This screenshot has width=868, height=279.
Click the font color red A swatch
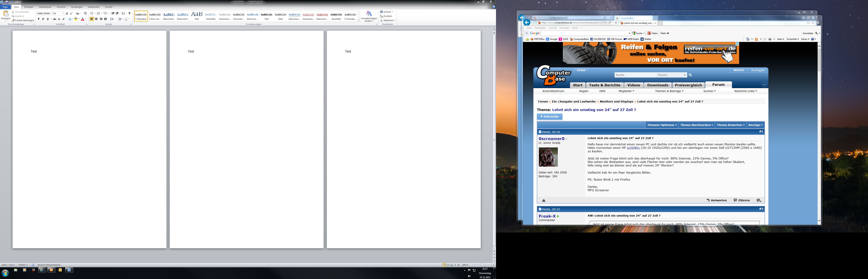(x=82, y=19)
